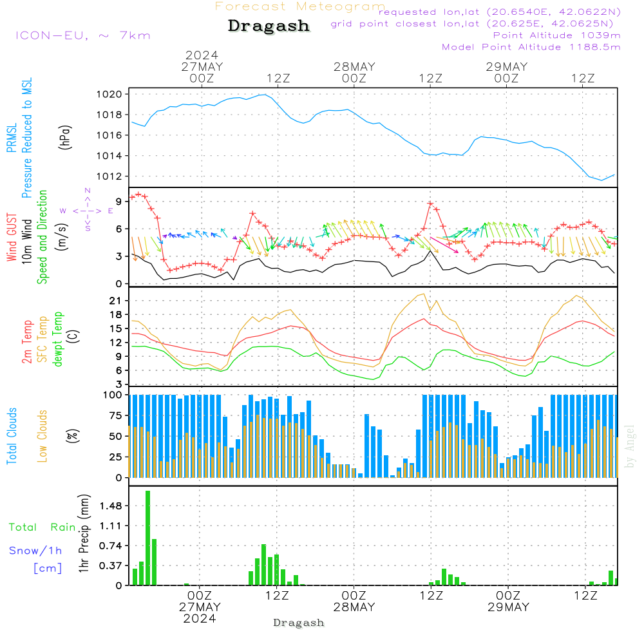Click the Total Rain legend label

tap(43, 527)
